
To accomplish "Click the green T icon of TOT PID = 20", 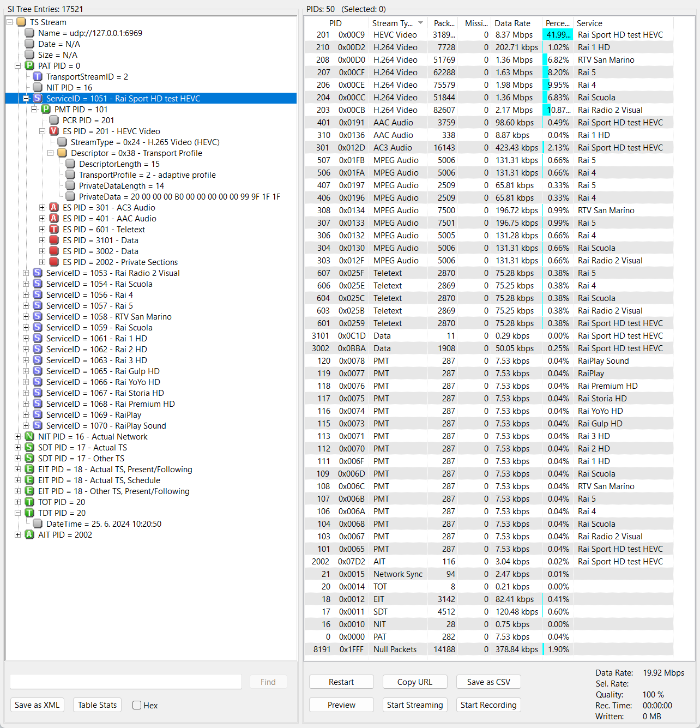I will (29, 502).
